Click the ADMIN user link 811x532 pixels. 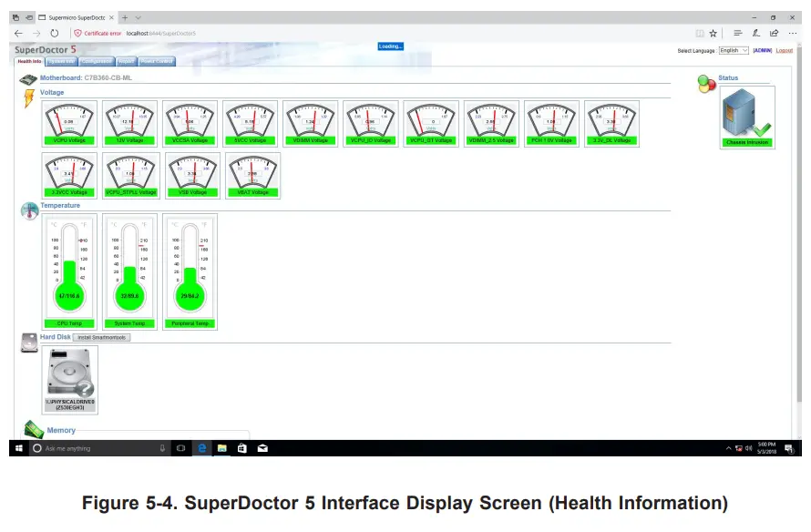click(763, 51)
